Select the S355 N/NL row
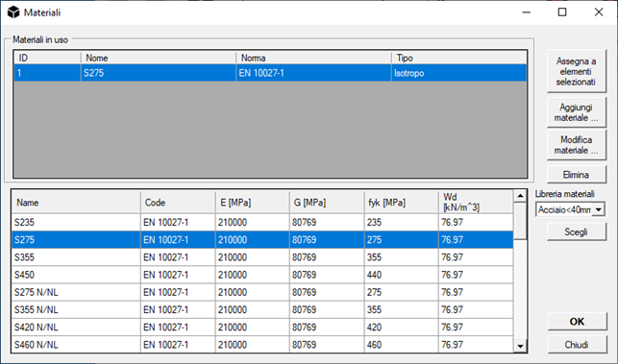Image resolution: width=618 pixels, height=364 pixels. click(x=262, y=309)
